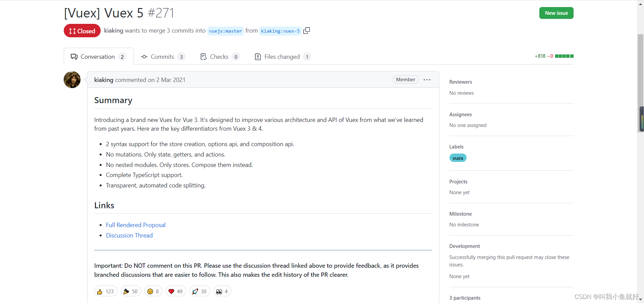Image resolution: width=644 pixels, height=303 pixels.
Task: Click the kiaking:vuex-5 head branch
Action: 280,31
